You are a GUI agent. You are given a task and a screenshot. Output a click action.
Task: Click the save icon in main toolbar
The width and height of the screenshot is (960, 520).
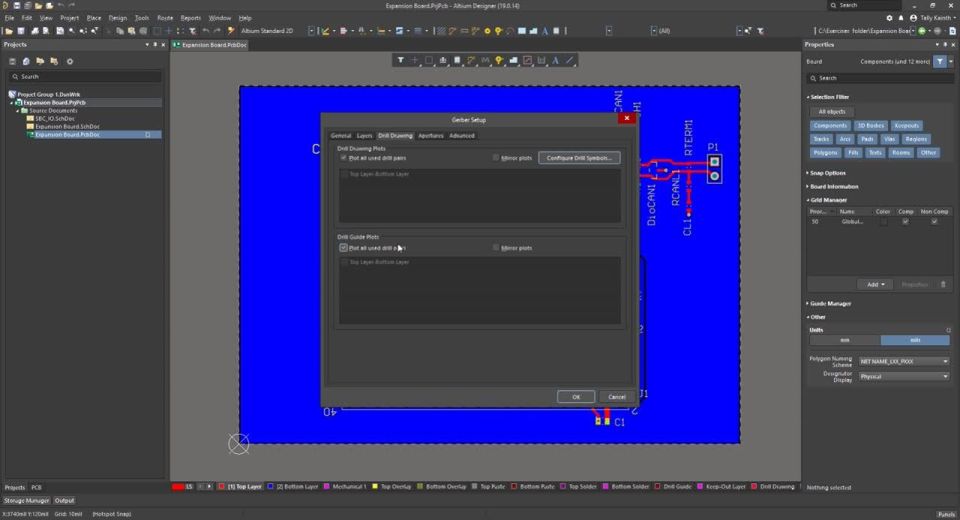pyautogui.click(x=21, y=31)
